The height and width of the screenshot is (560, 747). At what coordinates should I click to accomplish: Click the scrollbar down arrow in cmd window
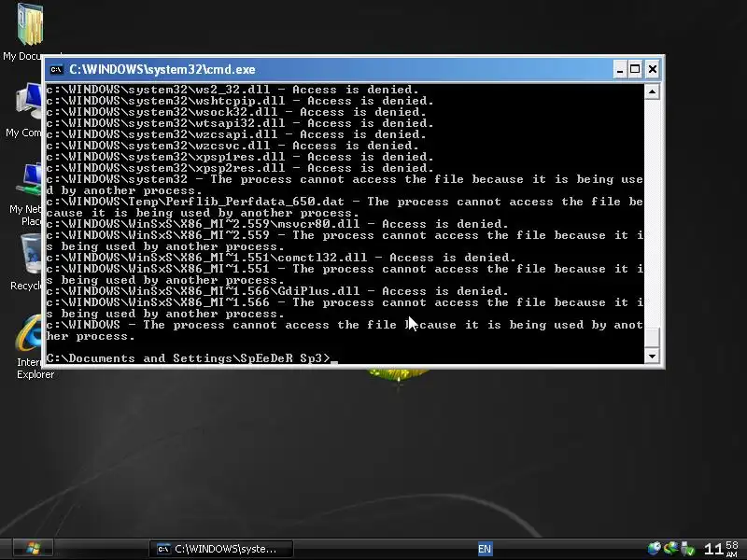pyautogui.click(x=652, y=356)
